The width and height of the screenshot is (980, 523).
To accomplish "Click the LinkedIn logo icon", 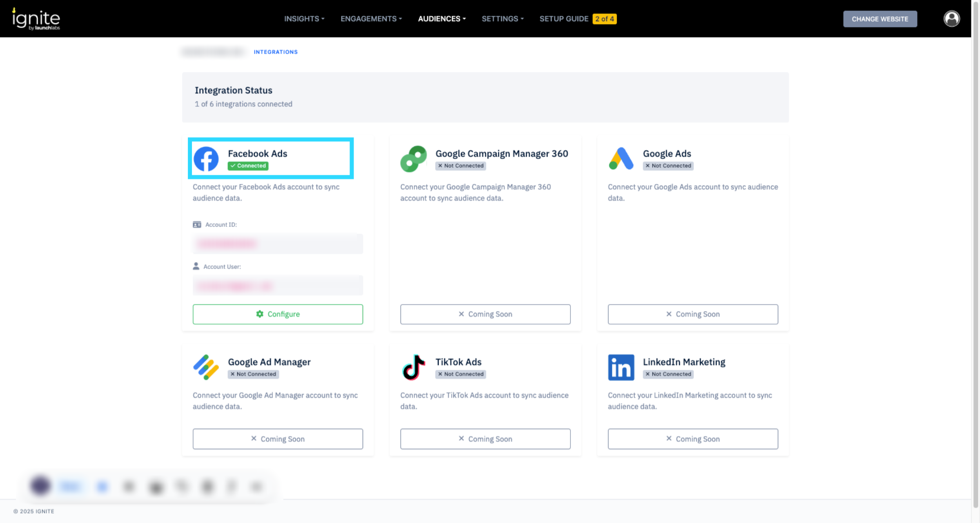I will coord(621,367).
